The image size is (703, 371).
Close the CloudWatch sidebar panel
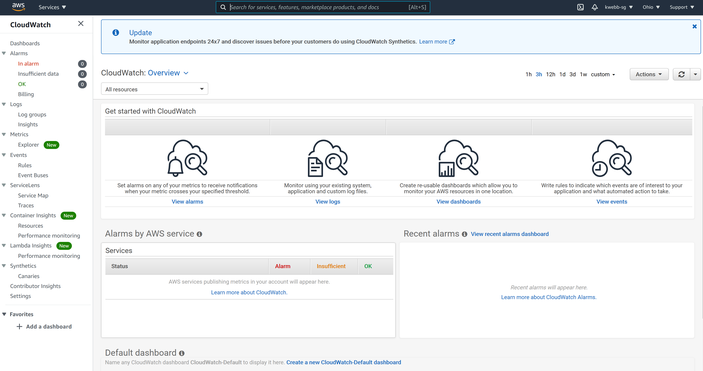[81, 23]
